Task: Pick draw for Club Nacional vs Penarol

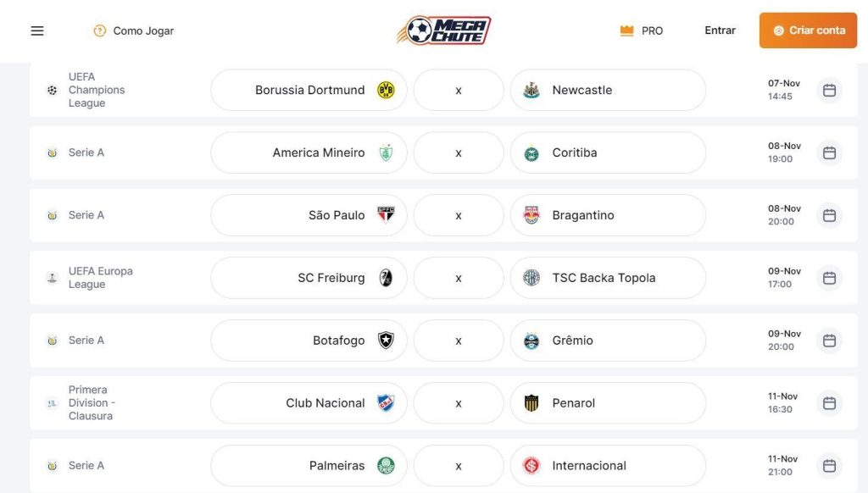Action: coord(459,403)
